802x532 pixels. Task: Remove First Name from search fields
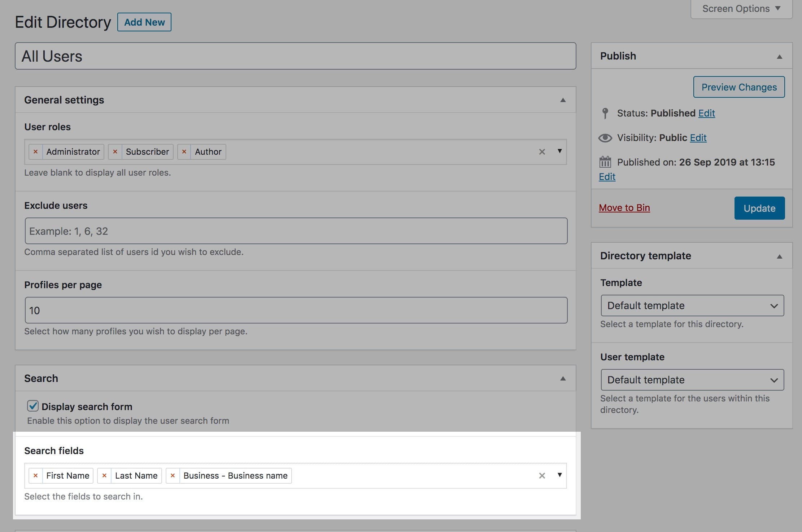pos(35,475)
